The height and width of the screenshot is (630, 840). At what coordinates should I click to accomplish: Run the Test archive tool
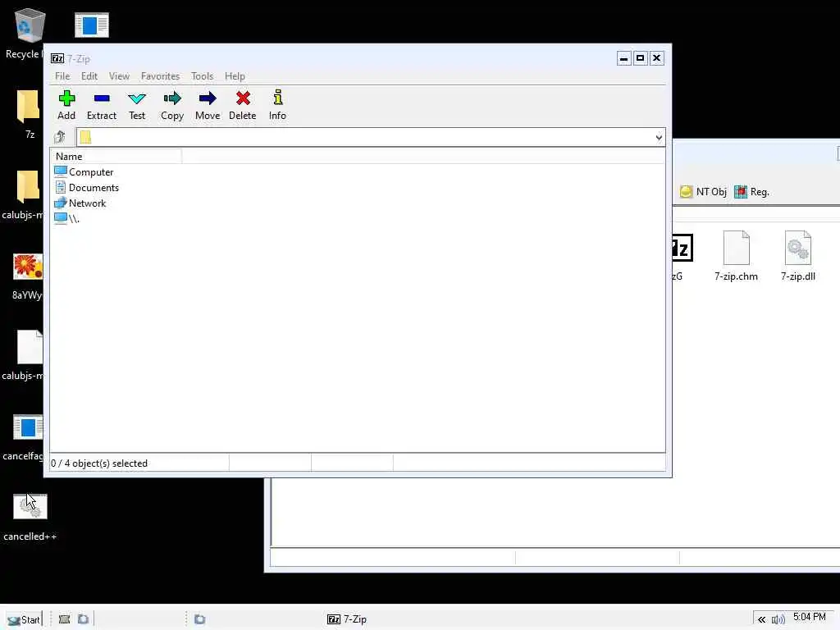pos(137,105)
